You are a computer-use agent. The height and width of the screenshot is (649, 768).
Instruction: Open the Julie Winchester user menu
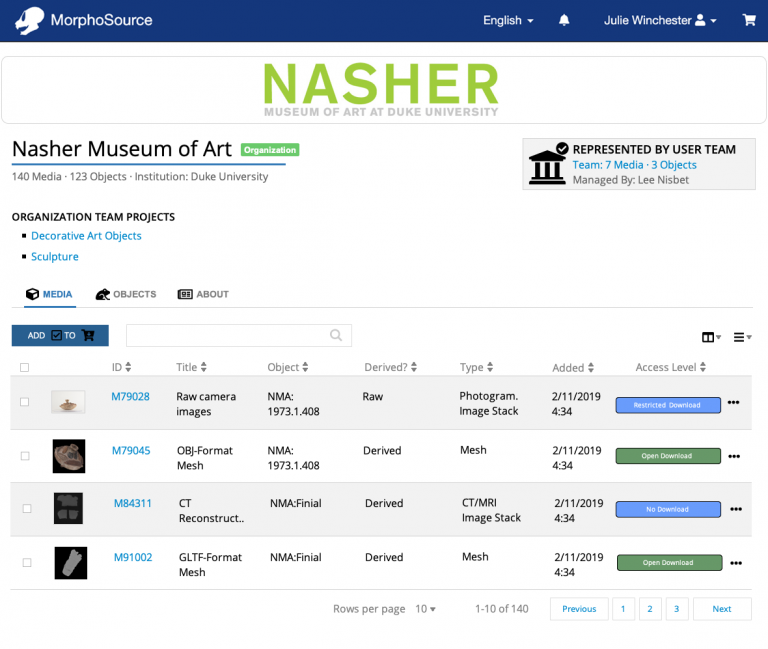(x=660, y=20)
